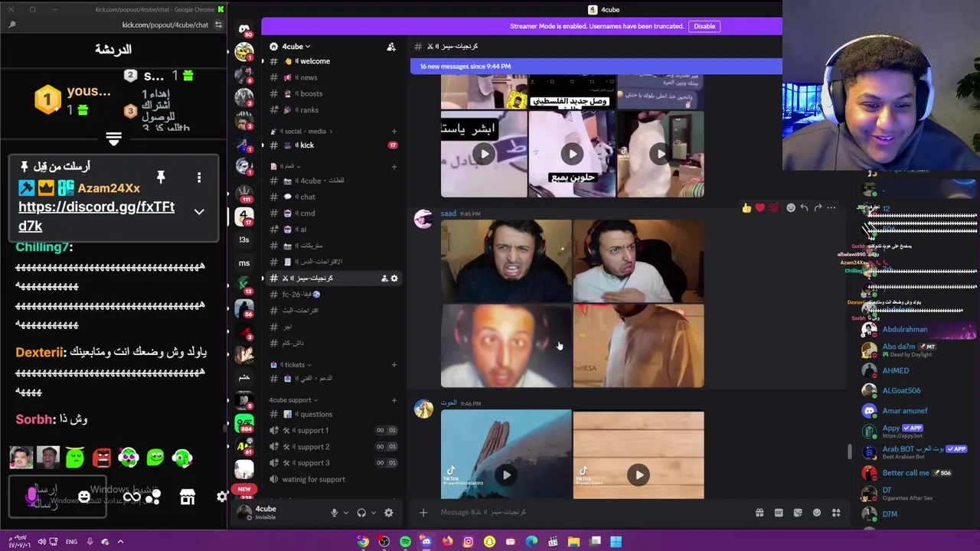Click create invite icon on selected channel
This screenshot has height=551, width=980.
pyautogui.click(x=384, y=279)
